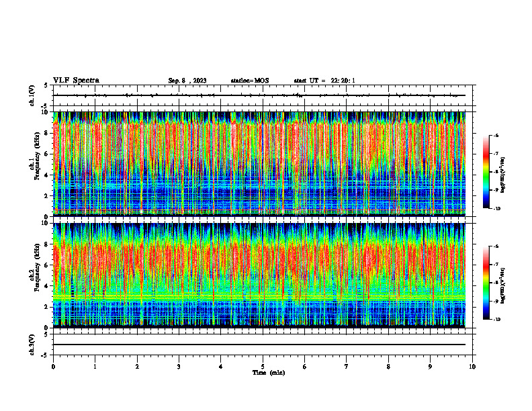Click the ch.2 spectrogram color scale bar

(486, 283)
